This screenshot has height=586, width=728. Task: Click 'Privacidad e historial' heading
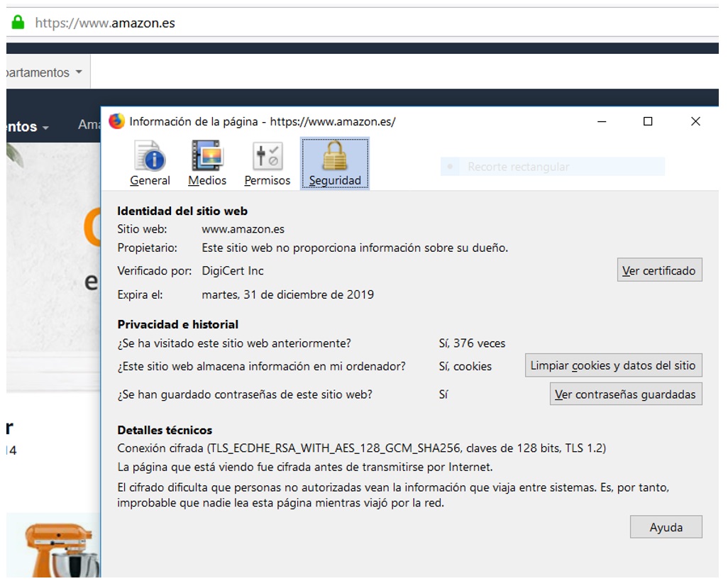click(178, 324)
